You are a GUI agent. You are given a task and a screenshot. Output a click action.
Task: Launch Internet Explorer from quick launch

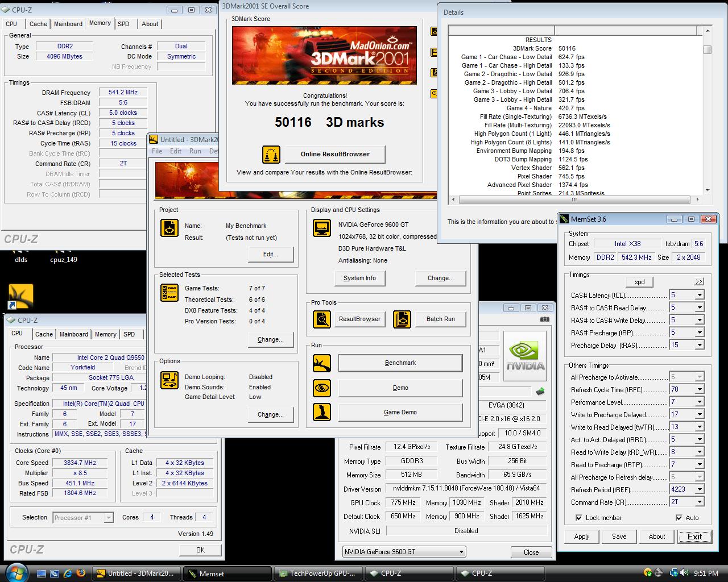click(x=68, y=573)
